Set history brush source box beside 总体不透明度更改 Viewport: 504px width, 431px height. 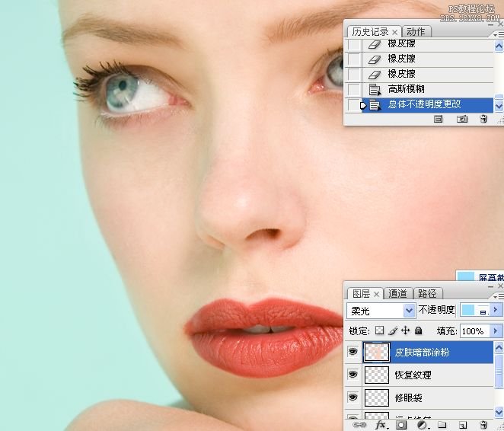pyautogui.click(x=354, y=105)
